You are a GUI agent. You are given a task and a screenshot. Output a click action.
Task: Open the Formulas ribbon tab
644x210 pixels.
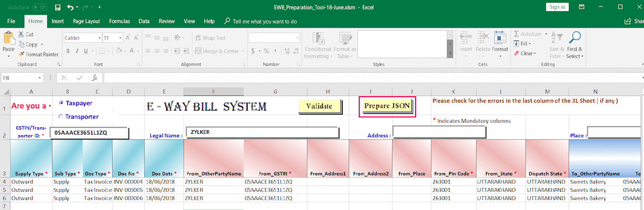pos(120,21)
